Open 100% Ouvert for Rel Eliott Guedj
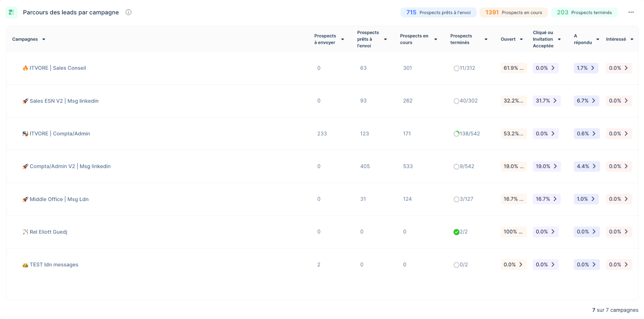The image size is (644, 319). tap(514, 232)
